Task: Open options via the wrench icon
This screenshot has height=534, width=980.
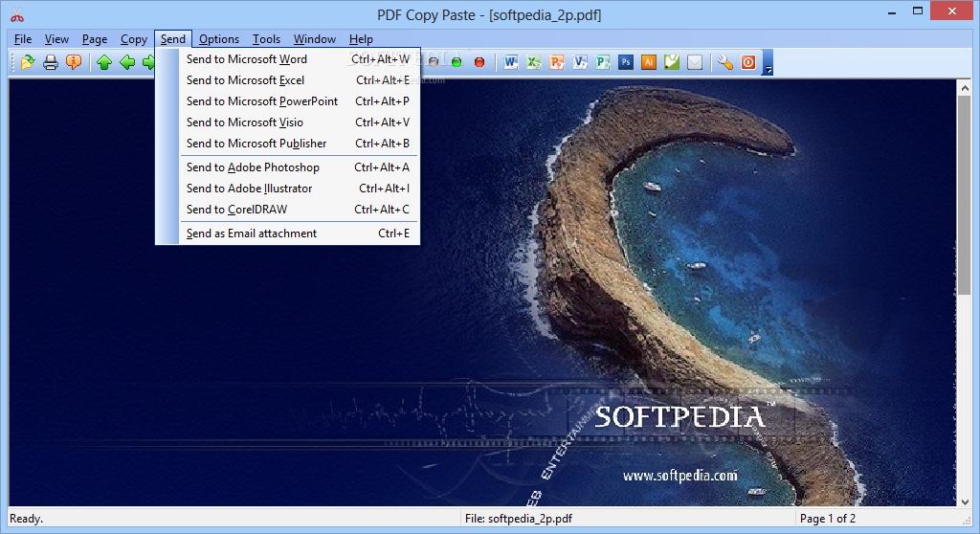Action: (x=725, y=62)
